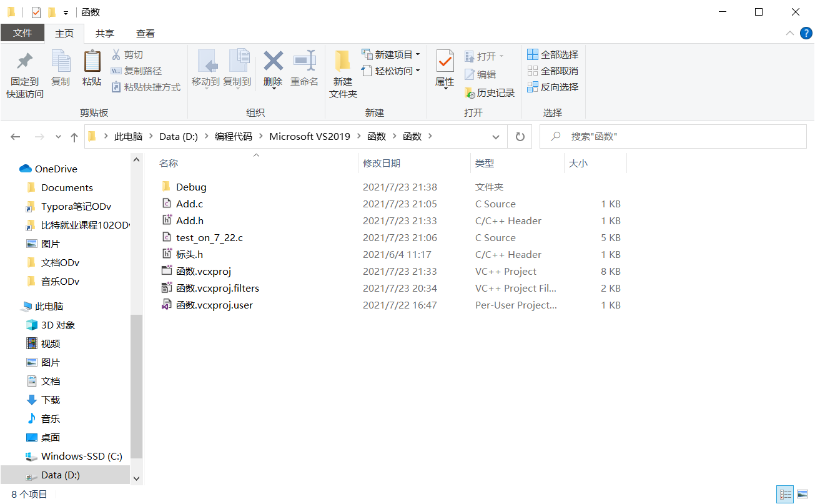Click the Edit (编辑) ribbon button
815x504 pixels.
point(480,74)
